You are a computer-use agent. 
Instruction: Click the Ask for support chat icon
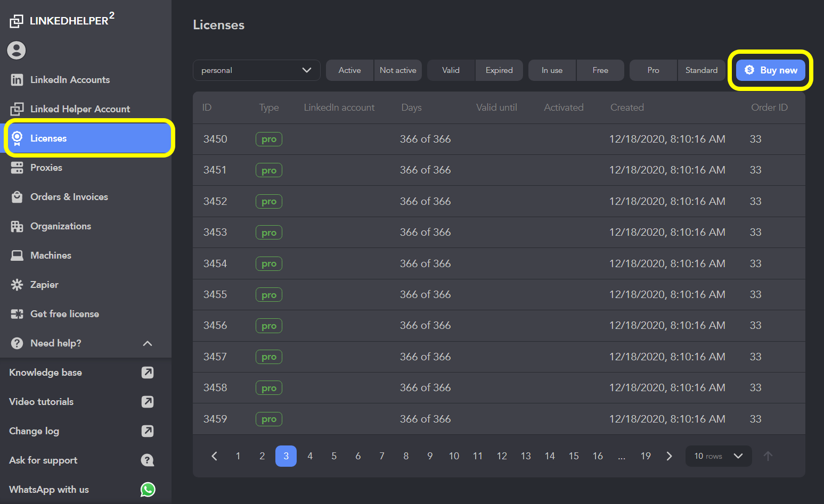pos(148,460)
